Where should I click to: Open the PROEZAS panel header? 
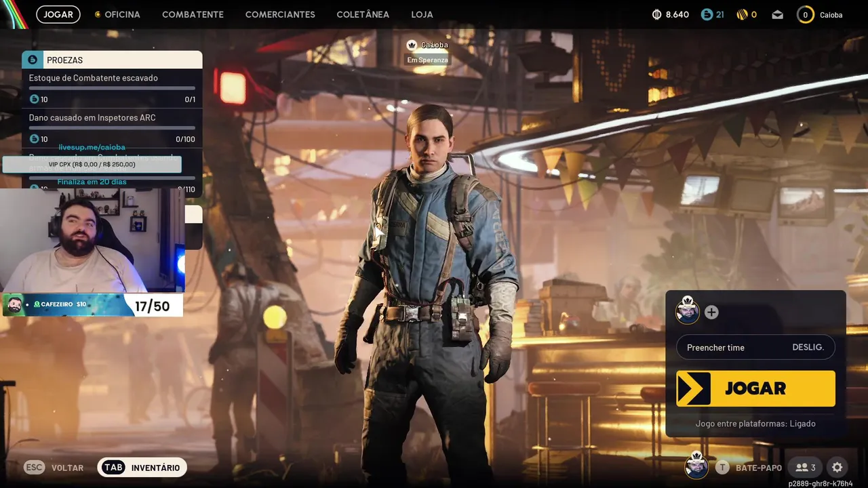pyautogui.click(x=112, y=60)
